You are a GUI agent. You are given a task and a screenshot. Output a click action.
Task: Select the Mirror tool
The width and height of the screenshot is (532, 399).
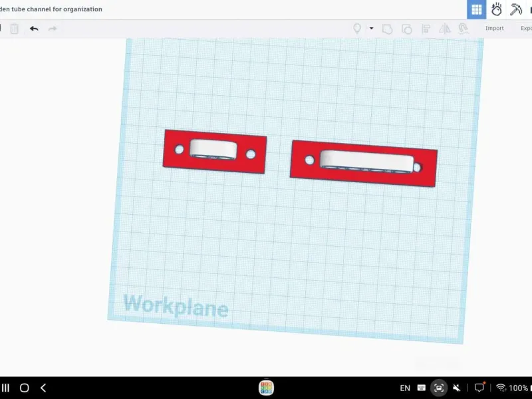(x=444, y=29)
